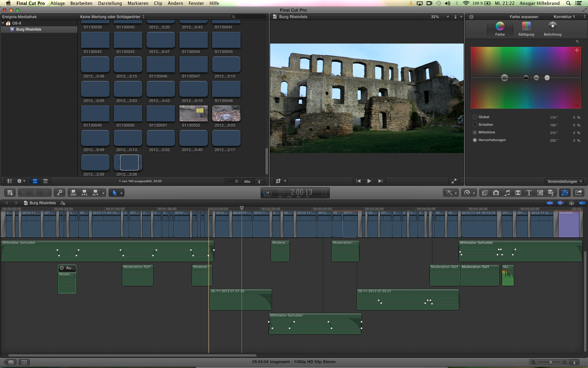
Task: Toggle the Inspector panel button
Action: 564,193
